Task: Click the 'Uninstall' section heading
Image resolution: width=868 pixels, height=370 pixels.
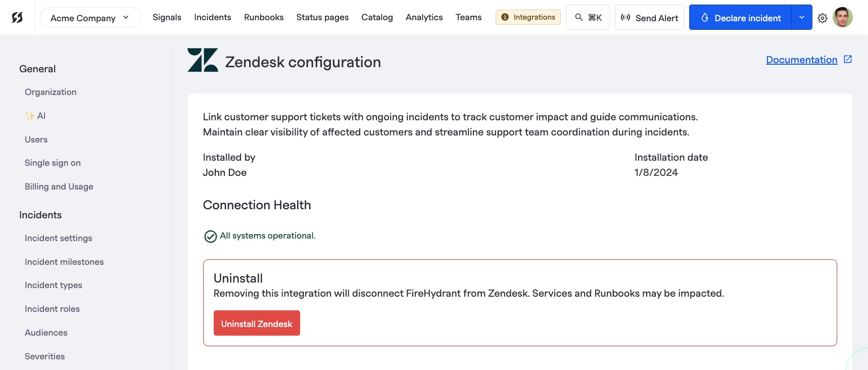Action: [238, 278]
